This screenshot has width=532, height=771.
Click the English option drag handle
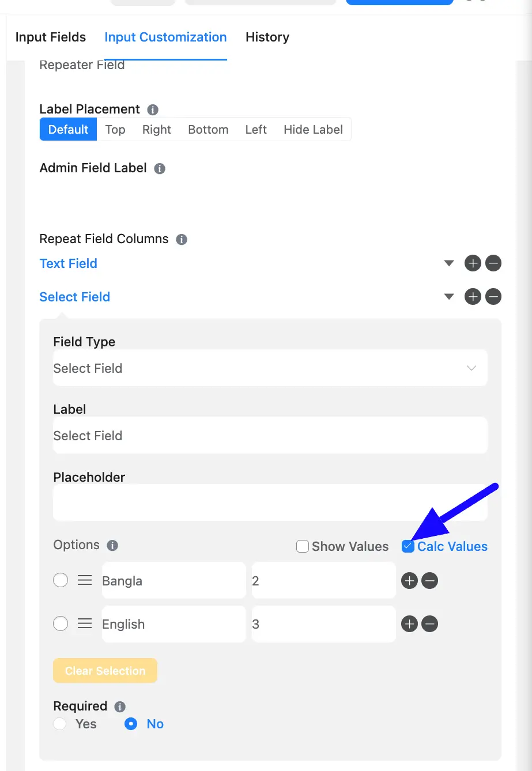(85, 623)
